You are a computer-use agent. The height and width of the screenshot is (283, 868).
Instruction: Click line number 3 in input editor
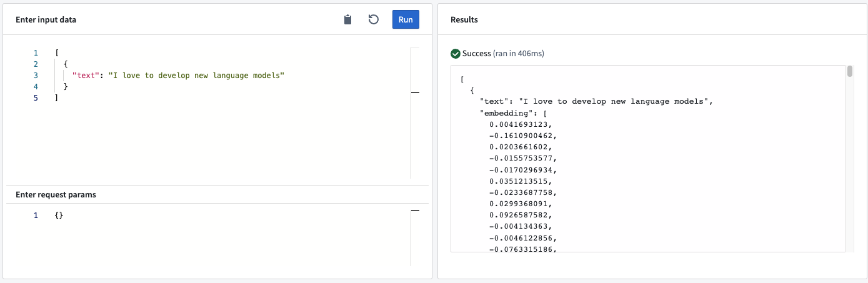(x=36, y=76)
